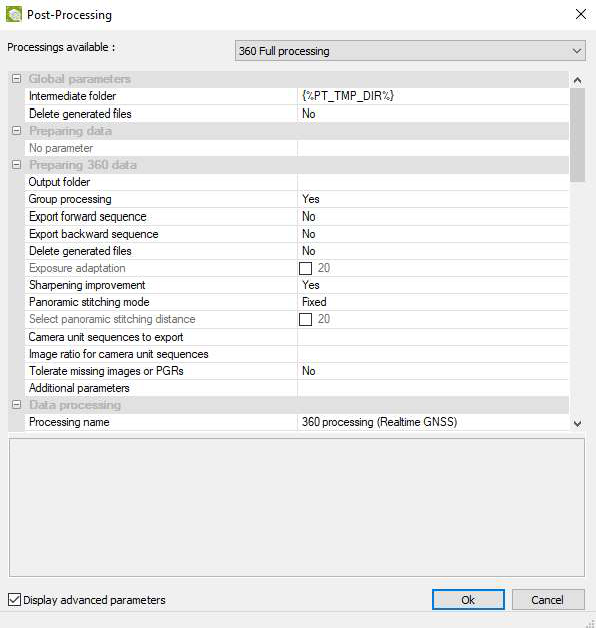
Task: Collapse the Preparing data section
Action: coord(16,131)
